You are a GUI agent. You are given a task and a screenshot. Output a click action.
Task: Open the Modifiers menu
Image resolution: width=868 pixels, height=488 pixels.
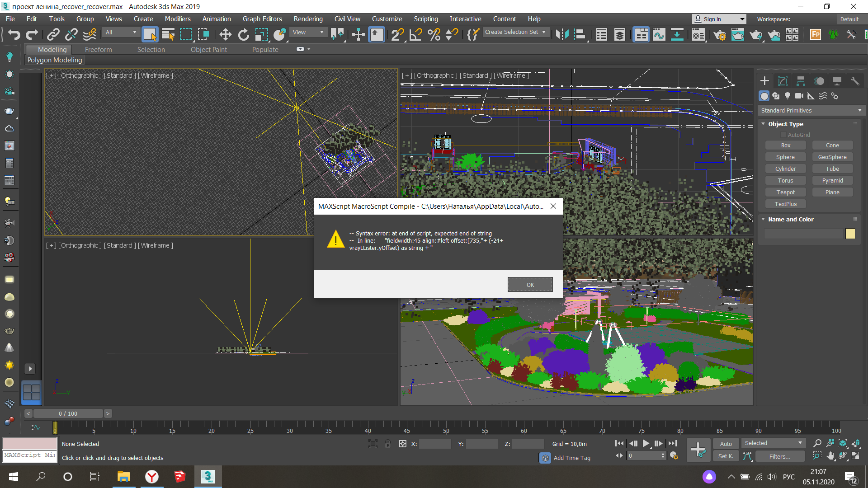[178, 19]
